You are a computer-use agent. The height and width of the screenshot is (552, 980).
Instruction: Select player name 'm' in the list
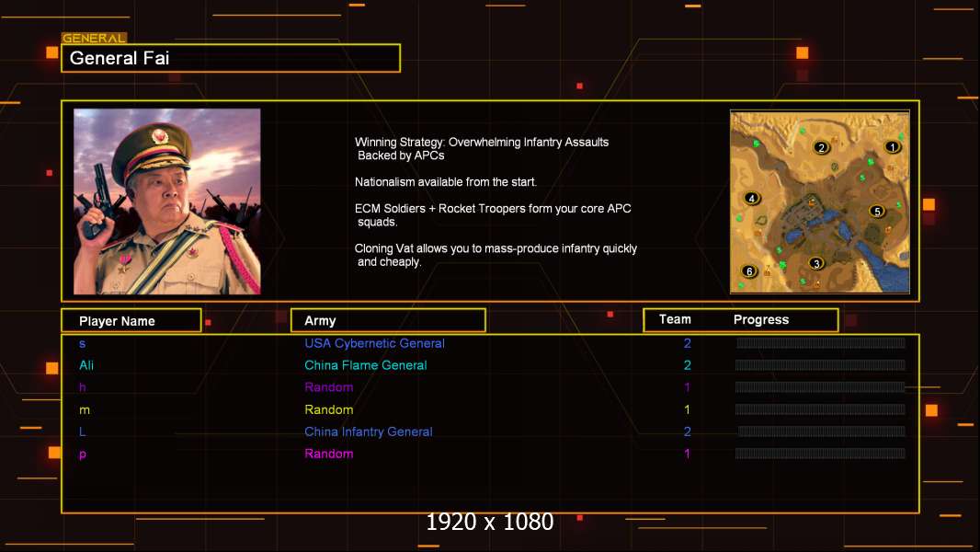point(85,410)
